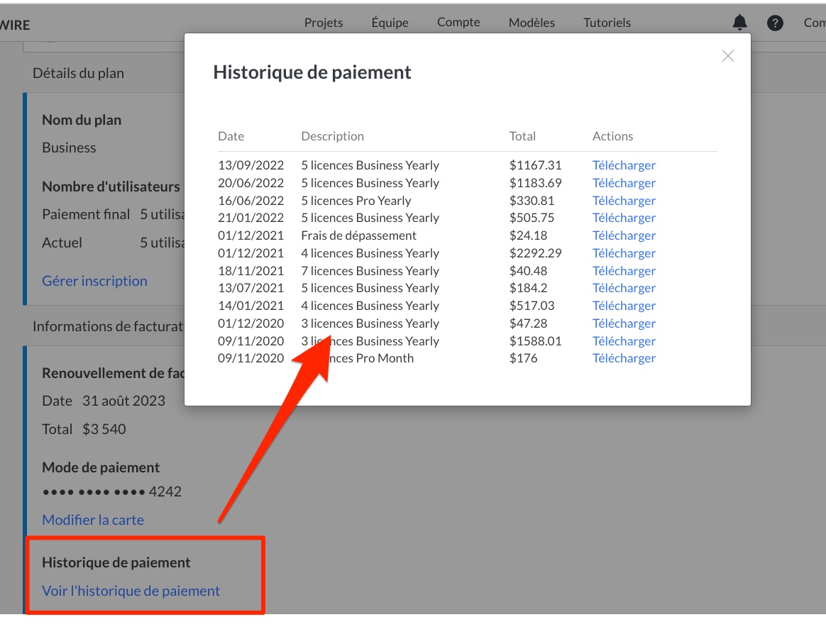Image resolution: width=826 pixels, height=644 pixels.
Task: Click the $3 540 renewal total
Action: pos(104,429)
